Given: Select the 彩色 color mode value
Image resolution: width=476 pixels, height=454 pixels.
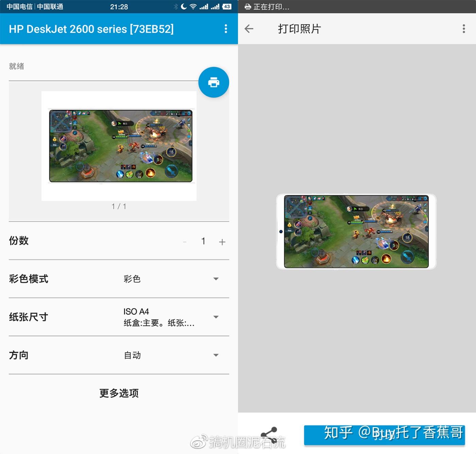Looking at the screenshot, I should click(x=132, y=279).
